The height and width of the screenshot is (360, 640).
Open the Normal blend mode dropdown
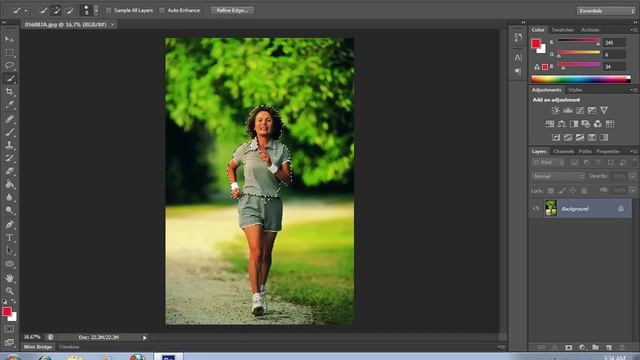click(x=558, y=176)
